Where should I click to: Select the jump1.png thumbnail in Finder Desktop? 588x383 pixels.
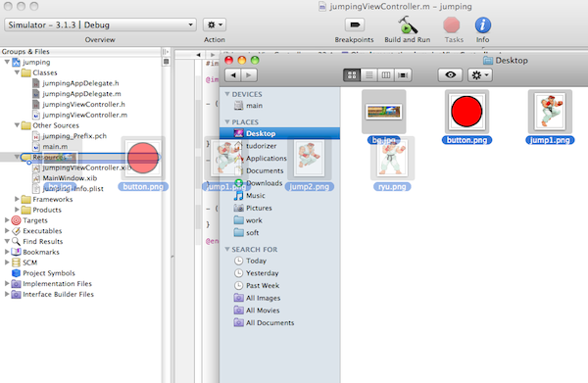coord(550,112)
